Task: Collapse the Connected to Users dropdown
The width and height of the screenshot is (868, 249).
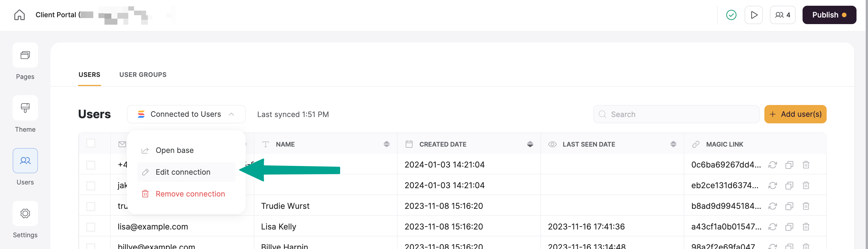Action: [186, 114]
